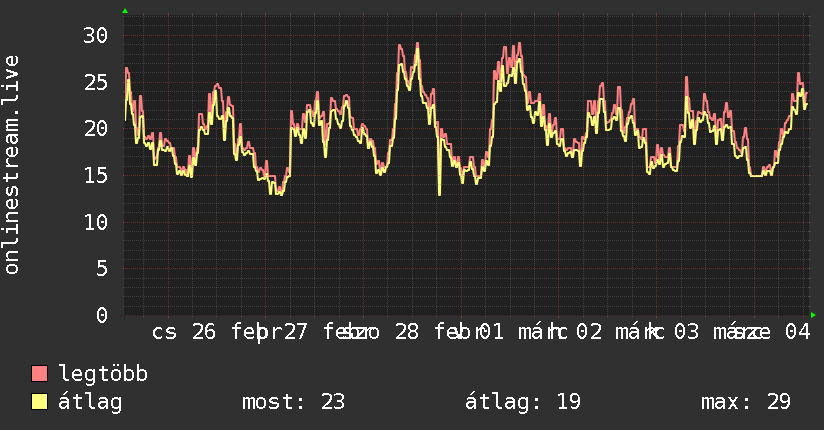Click the 'max: 29' maximum value
Image resolution: width=824 pixels, height=430 pixels.
coord(746,402)
